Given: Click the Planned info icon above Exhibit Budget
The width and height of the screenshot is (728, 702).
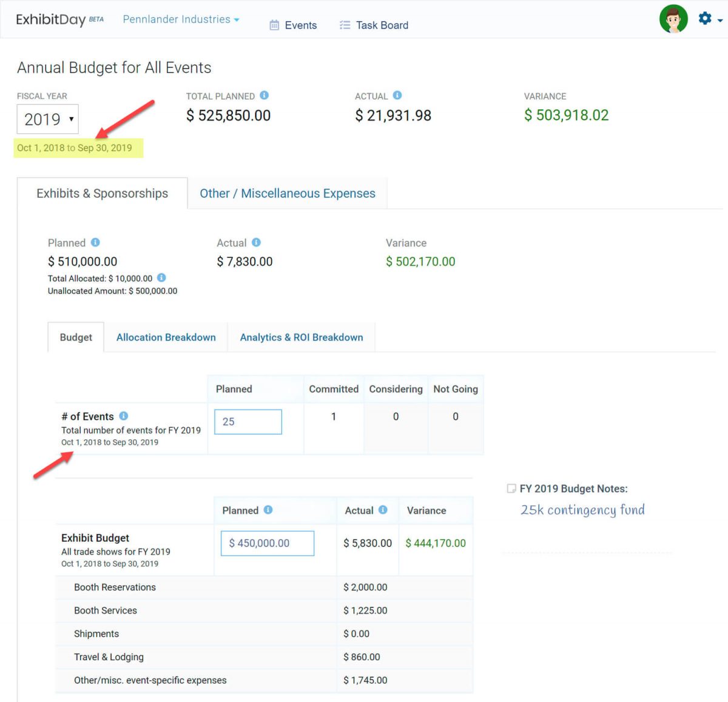Looking at the screenshot, I should pyautogui.click(x=269, y=510).
